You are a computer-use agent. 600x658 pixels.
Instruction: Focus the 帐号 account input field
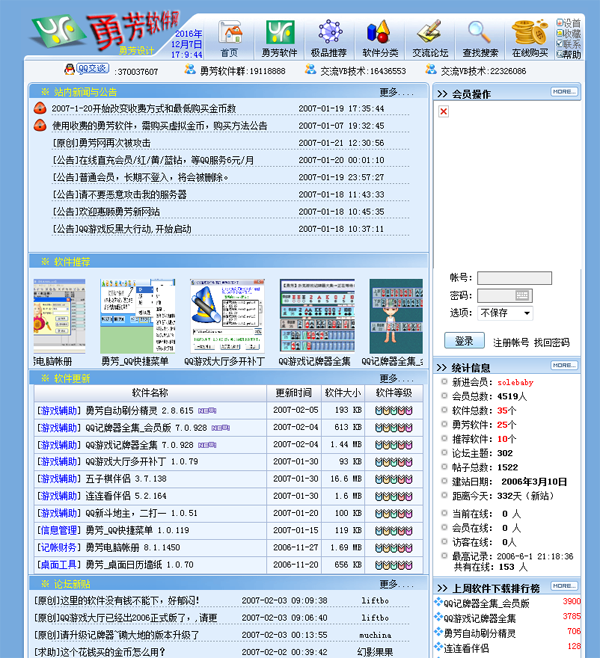(514, 278)
